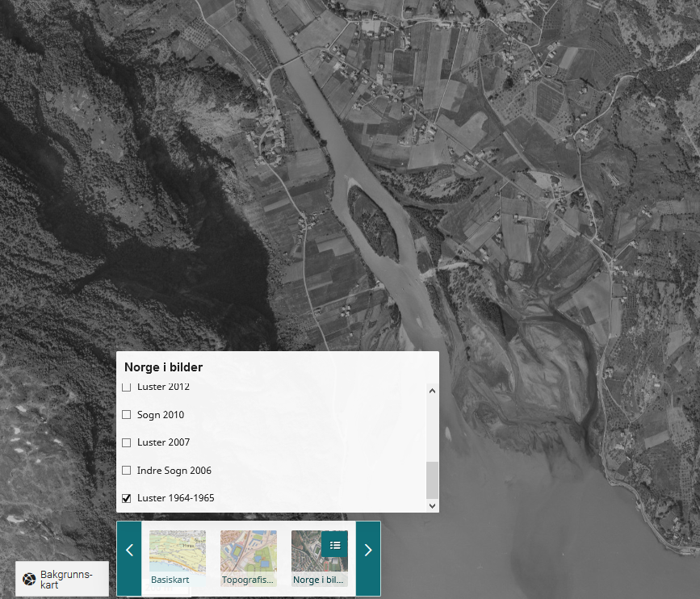Click the Bakgrunnskart button
The height and width of the screenshot is (599, 700).
[62, 579]
